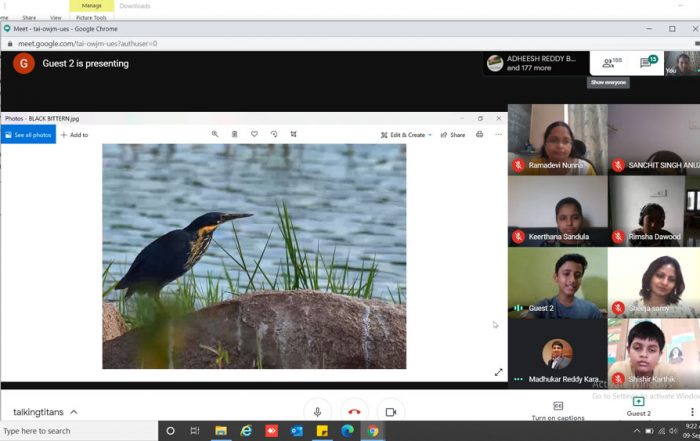Click the crop icon in Photos
Screen dimensions: 700x441
click(293, 134)
